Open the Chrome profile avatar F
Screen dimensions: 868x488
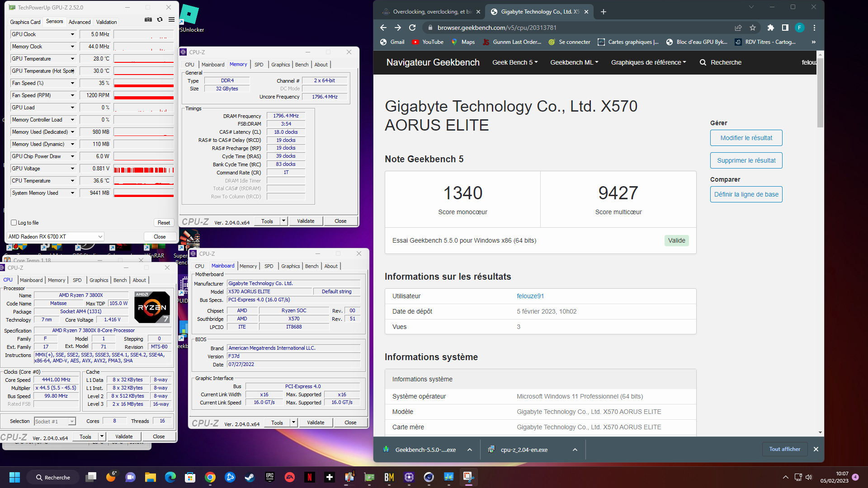coord(800,28)
